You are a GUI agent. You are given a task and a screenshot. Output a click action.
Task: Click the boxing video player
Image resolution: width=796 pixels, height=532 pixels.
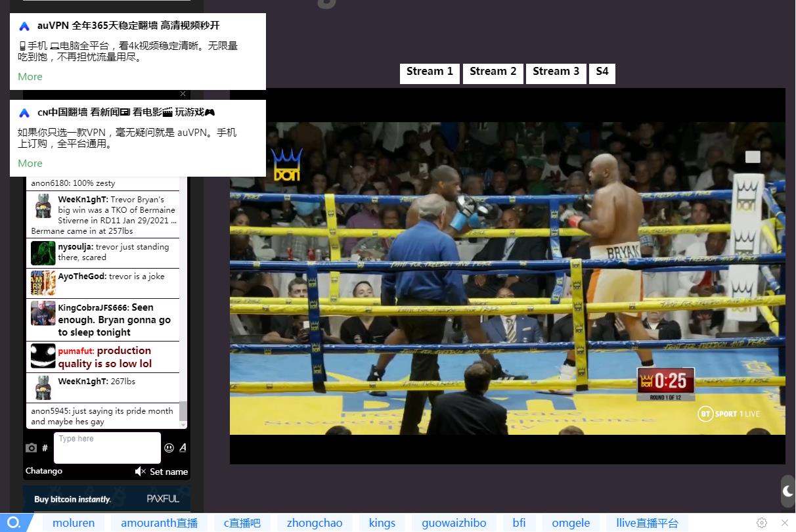point(508,276)
